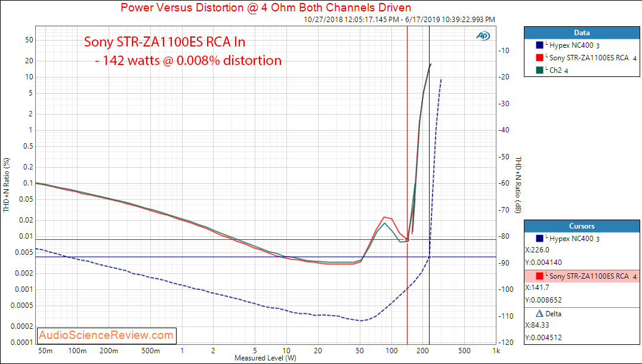Click the Delta label in Cursors panel

click(553, 314)
